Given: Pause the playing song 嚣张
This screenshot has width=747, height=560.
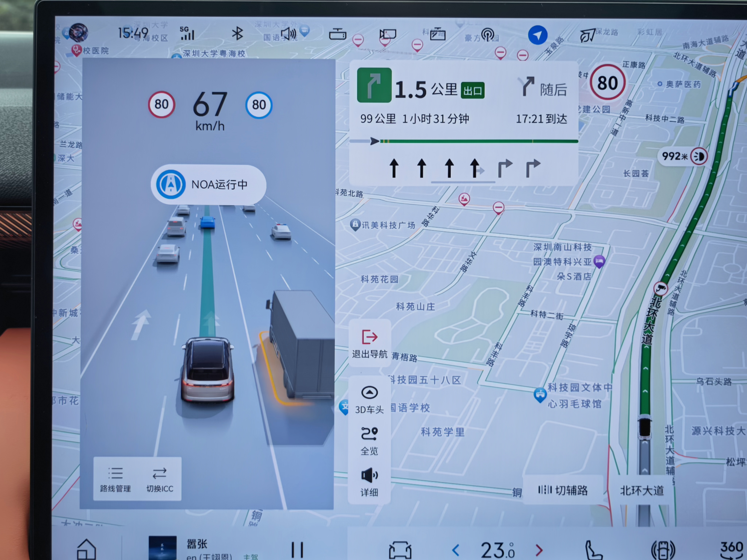Looking at the screenshot, I should [297, 550].
